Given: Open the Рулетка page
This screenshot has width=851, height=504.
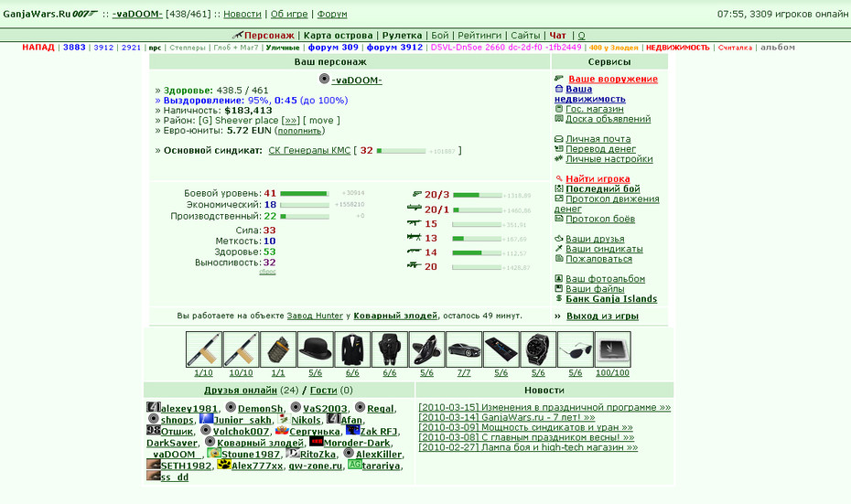Looking at the screenshot, I should (x=402, y=36).
